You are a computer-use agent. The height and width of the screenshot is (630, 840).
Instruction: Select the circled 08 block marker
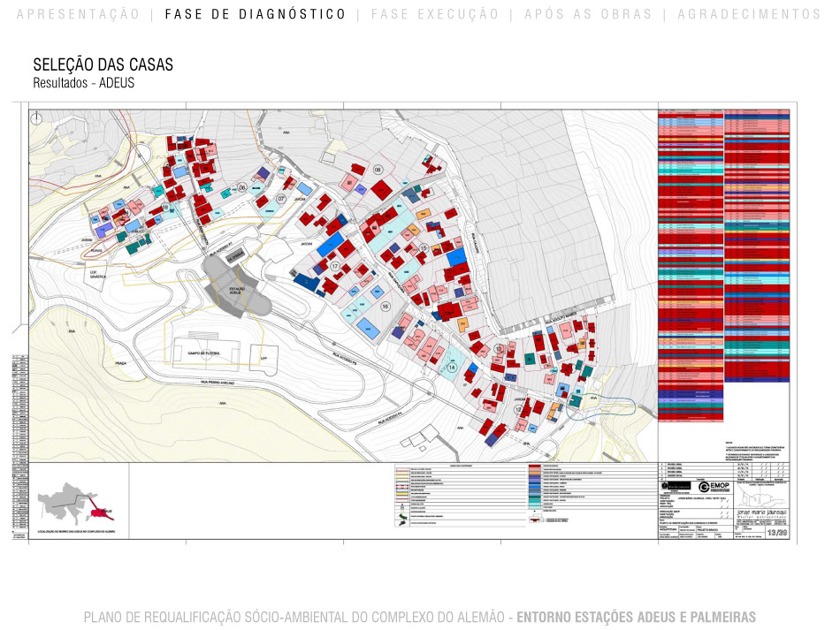pyautogui.click(x=378, y=171)
